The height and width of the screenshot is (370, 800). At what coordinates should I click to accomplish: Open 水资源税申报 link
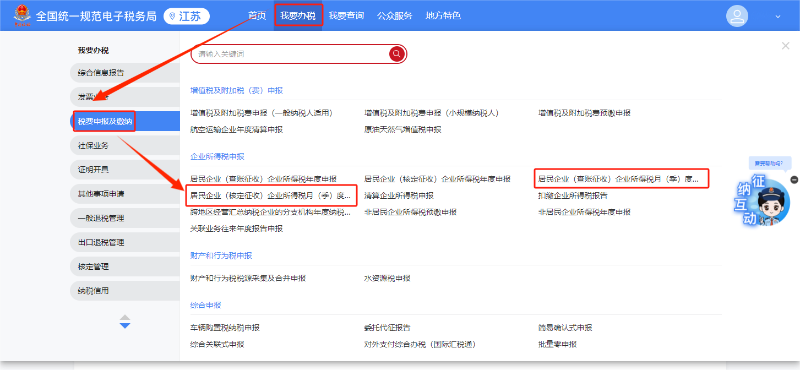tap(387, 279)
